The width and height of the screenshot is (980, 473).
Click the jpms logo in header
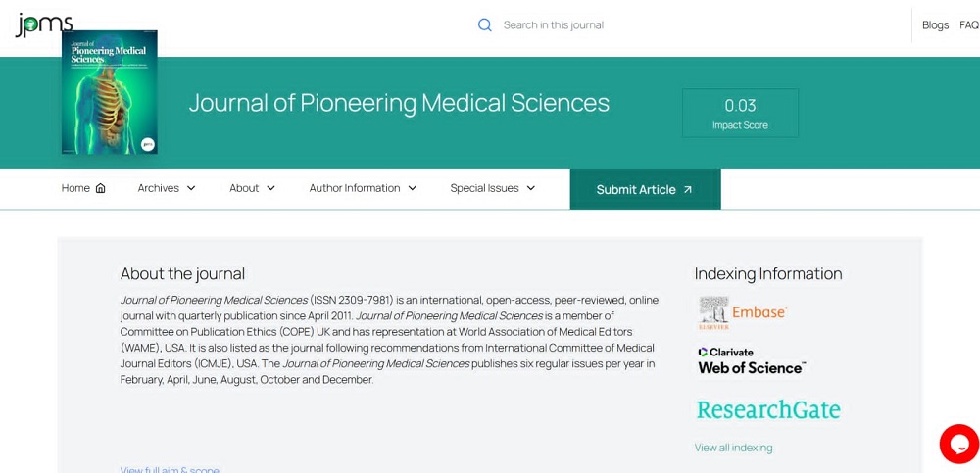(x=44, y=24)
